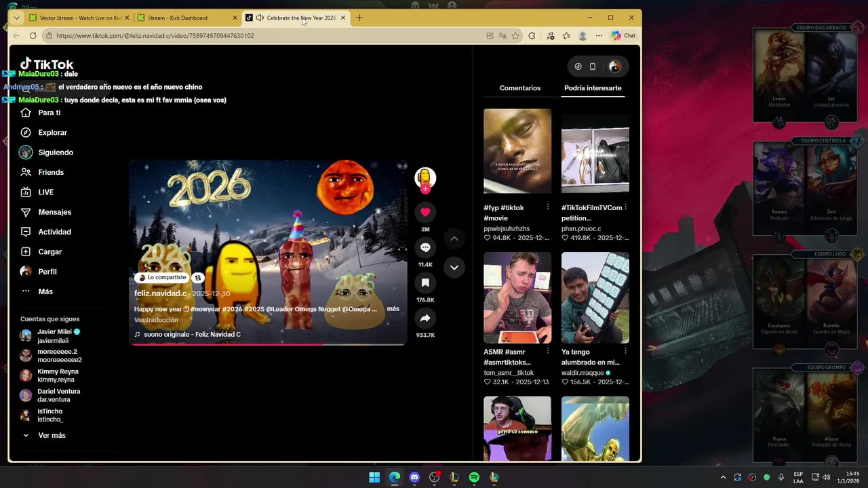Go to the previous video arrow
This screenshot has width=868, height=488.
[454, 239]
